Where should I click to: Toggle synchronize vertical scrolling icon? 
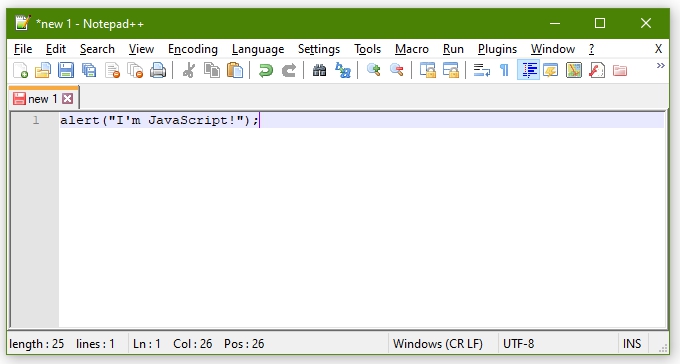click(x=428, y=70)
